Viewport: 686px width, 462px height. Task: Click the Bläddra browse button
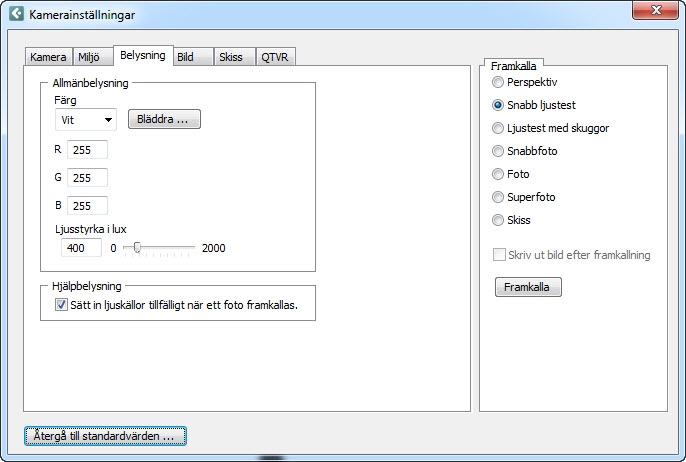(x=164, y=120)
